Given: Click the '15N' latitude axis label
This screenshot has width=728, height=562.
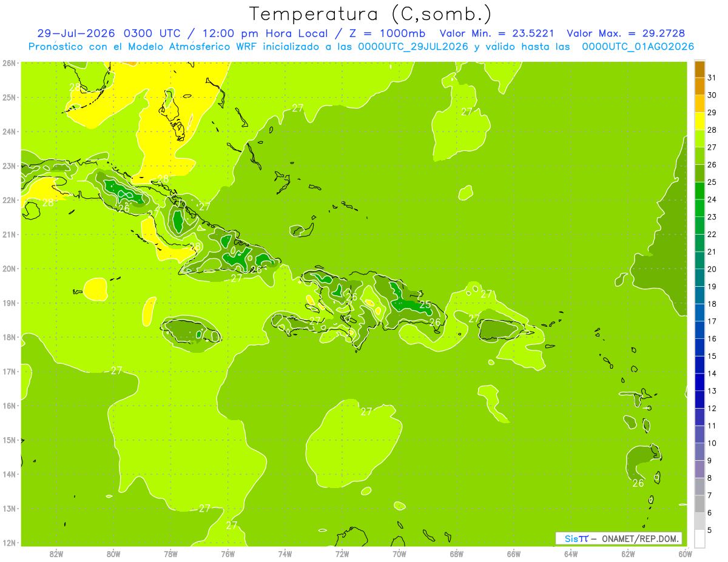Looking at the screenshot, I should (x=9, y=440).
